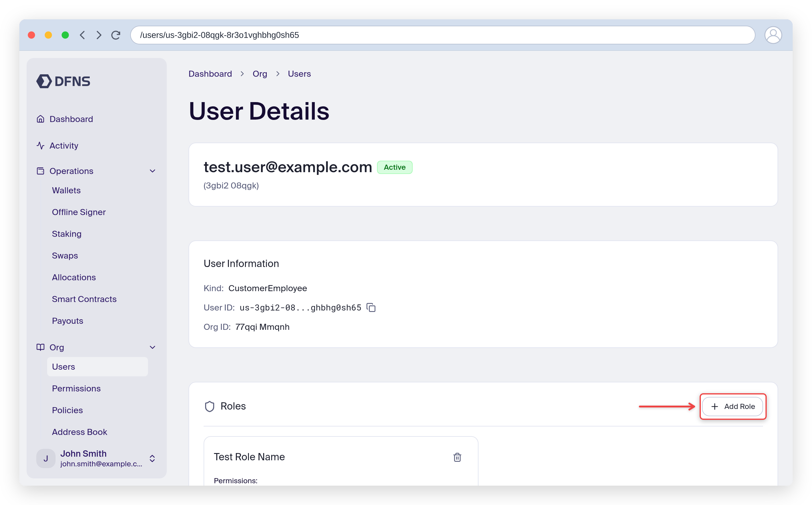Screen dimensions: 812x505
Task: Click the Permissions: label in role card
Action: tap(236, 481)
